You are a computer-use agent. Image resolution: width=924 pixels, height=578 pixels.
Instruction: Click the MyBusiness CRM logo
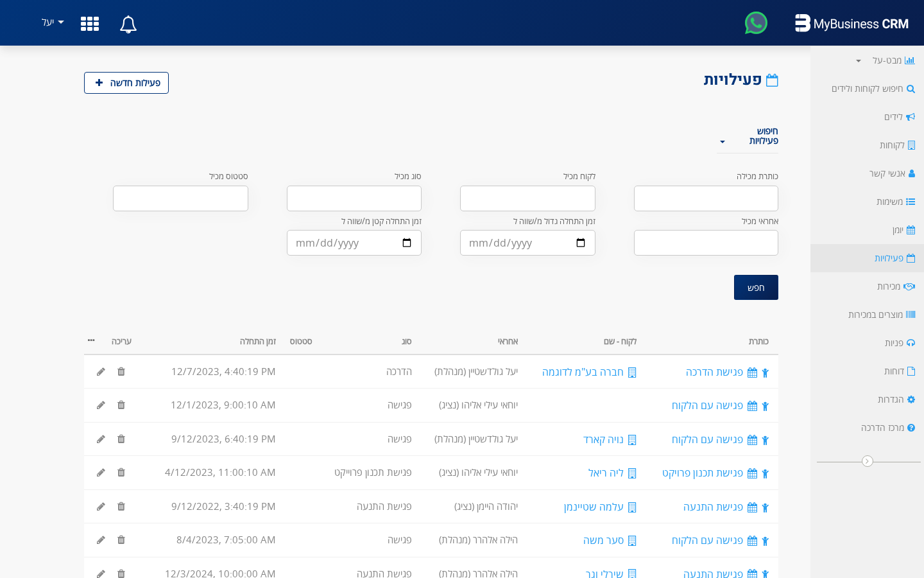pyautogui.click(x=851, y=24)
